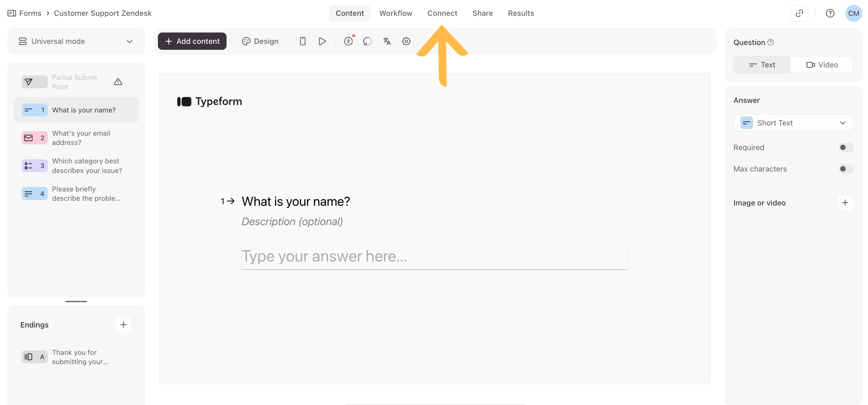Open the Short Text answer type dropdown
Image resolution: width=868 pixels, height=405 pixels.
pyautogui.click(x=793, y=123)
